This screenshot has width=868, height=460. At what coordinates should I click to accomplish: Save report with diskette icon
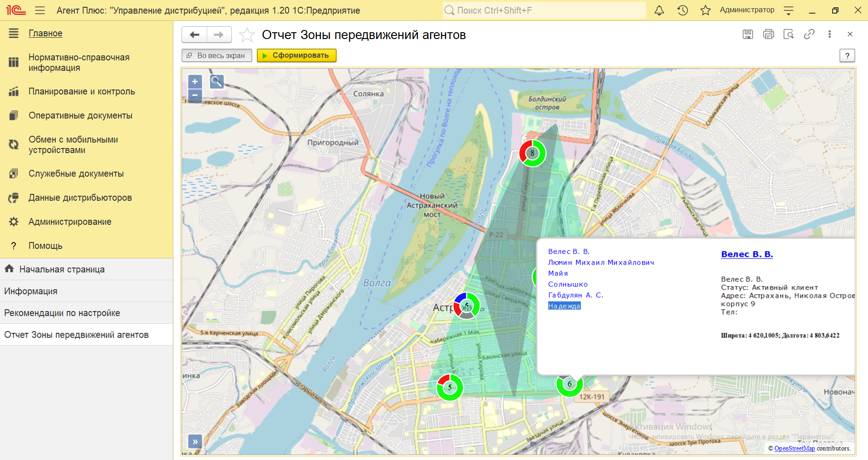[748, 34]
